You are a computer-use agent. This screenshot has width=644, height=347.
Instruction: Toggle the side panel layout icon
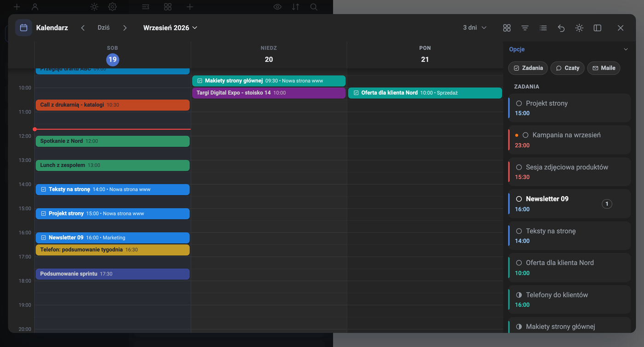point(598,28)
